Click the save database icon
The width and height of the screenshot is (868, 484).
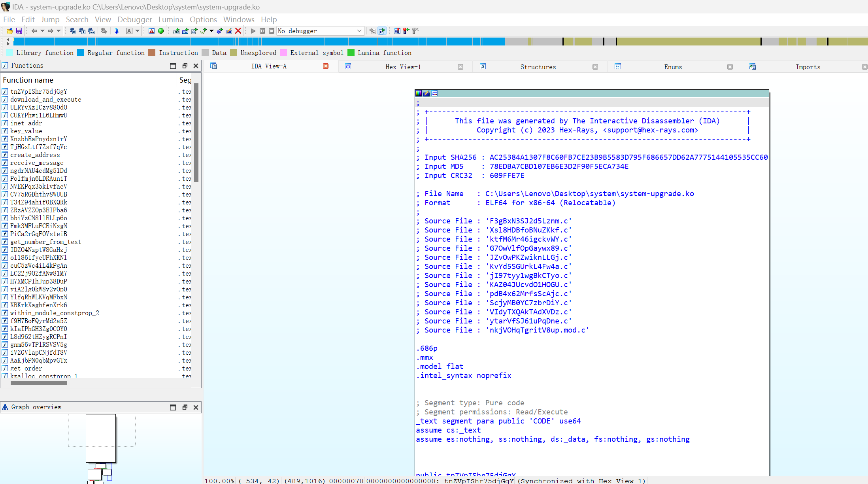[19, 31]
